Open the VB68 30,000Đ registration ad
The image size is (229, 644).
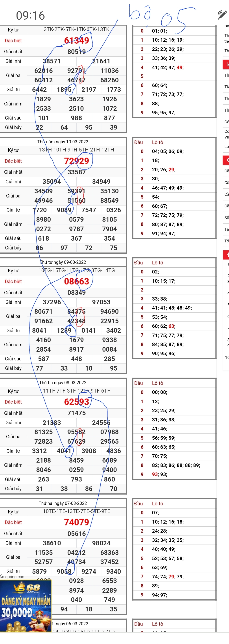pos(26,606)
